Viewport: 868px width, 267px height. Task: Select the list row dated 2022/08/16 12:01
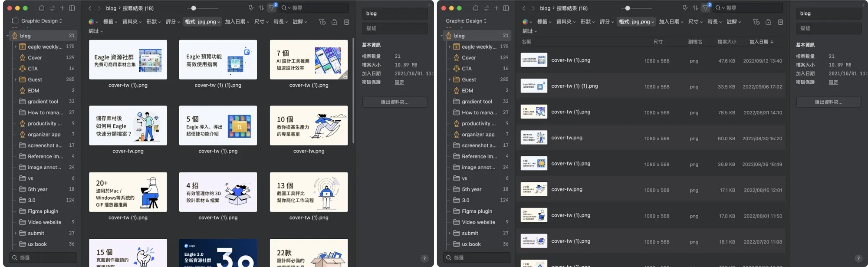652,190
